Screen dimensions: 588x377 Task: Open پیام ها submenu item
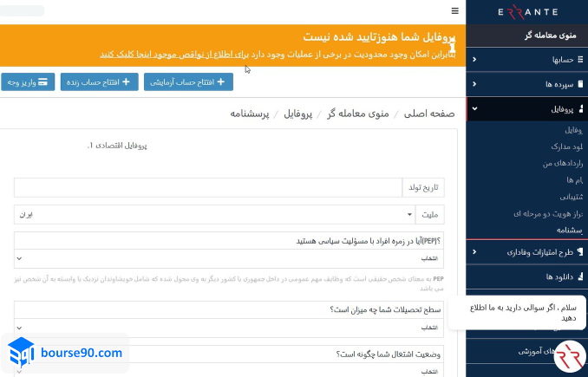pyautogui.click(x=574, y=180)
